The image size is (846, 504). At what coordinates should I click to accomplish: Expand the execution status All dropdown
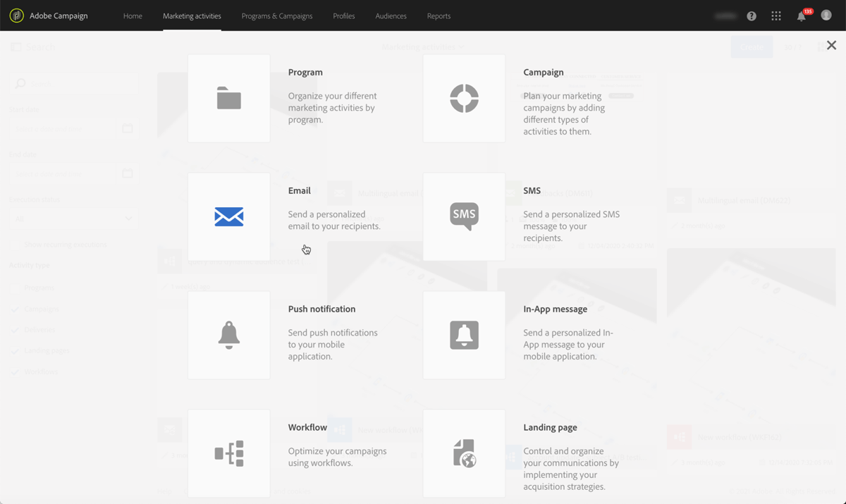click(x=73, y=219)
